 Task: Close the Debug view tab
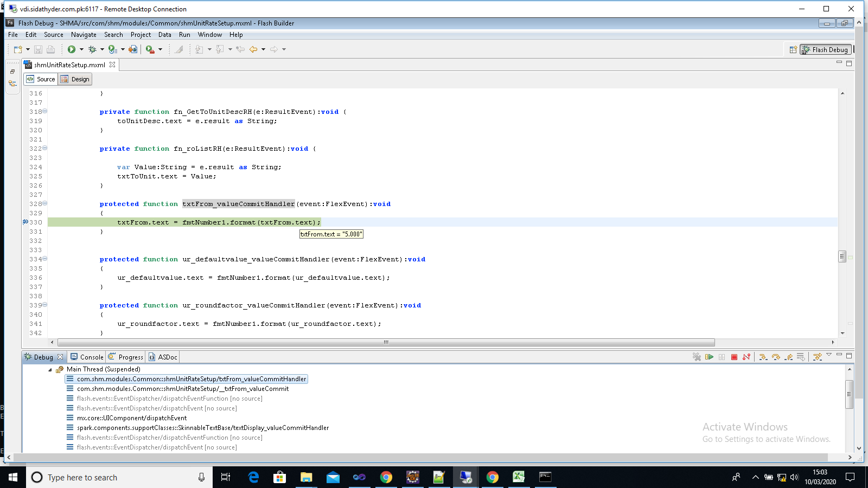pos(60,357)
